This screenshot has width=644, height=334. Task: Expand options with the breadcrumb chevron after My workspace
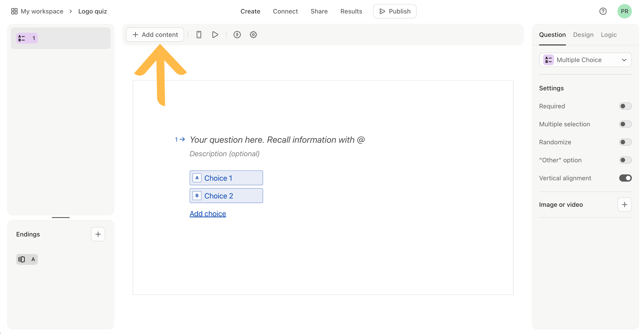[x=71, y=11]
